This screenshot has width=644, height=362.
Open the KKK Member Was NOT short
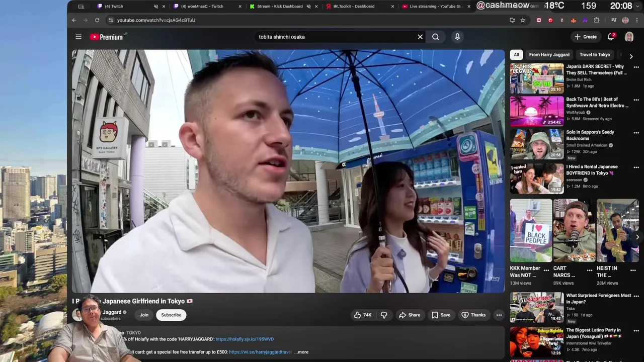530,230
